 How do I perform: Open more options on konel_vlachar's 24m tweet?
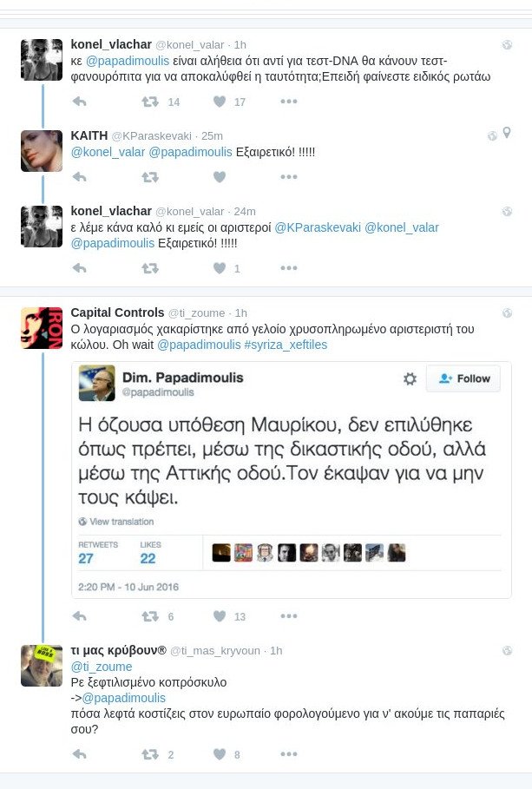[288, 268]
